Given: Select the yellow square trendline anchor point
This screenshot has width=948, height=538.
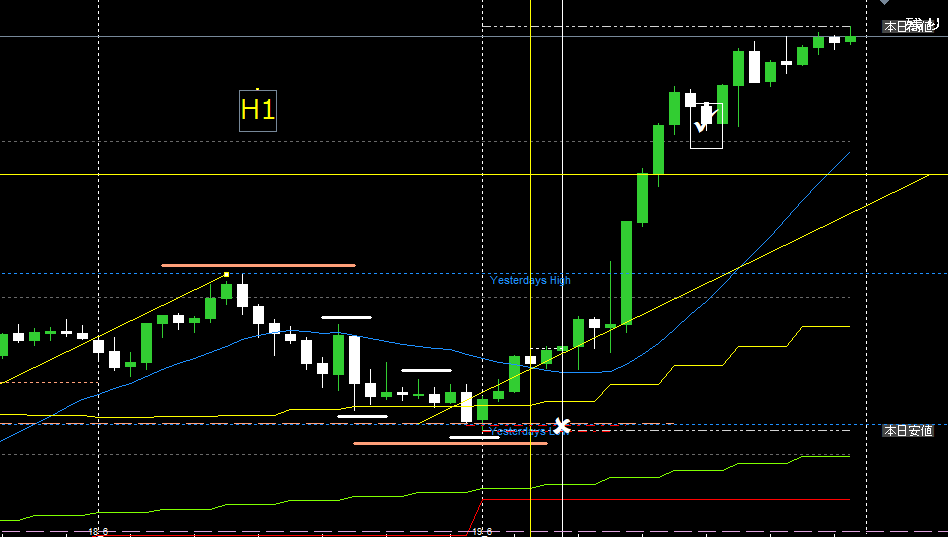Looking at the screenshot, I should [x=227, y=274].
